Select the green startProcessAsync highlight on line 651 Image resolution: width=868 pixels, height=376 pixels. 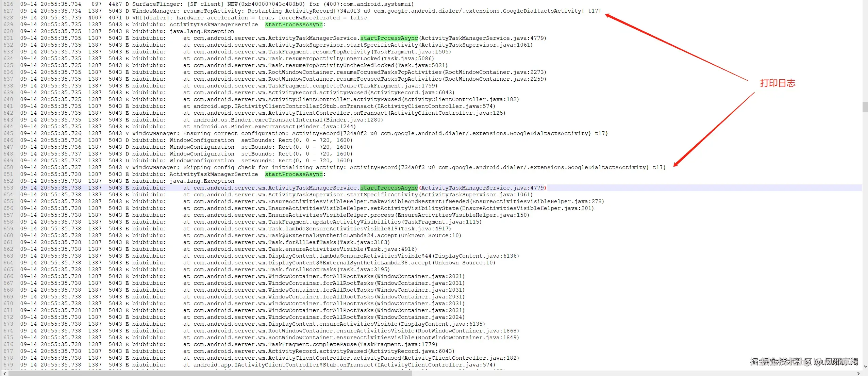tap(293, 174)
